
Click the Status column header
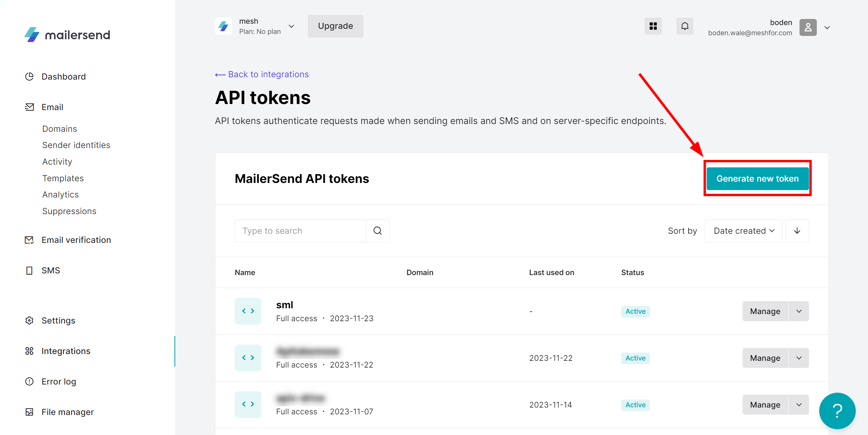tap(633, 272)
